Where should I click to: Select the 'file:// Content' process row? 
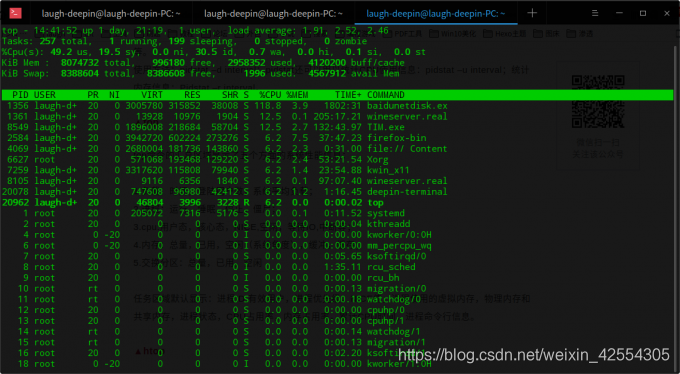point(337,149)
